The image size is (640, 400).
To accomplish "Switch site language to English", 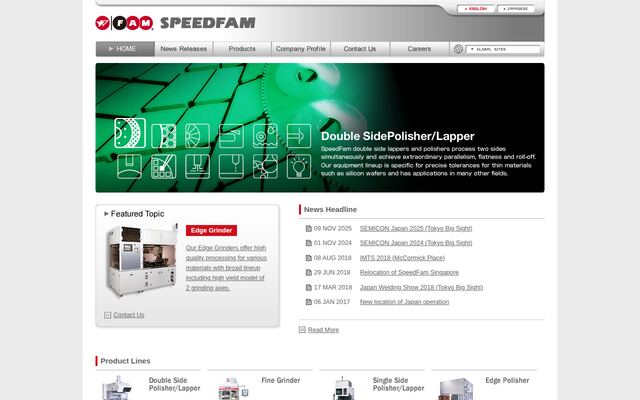I will [x=476, y=9].
